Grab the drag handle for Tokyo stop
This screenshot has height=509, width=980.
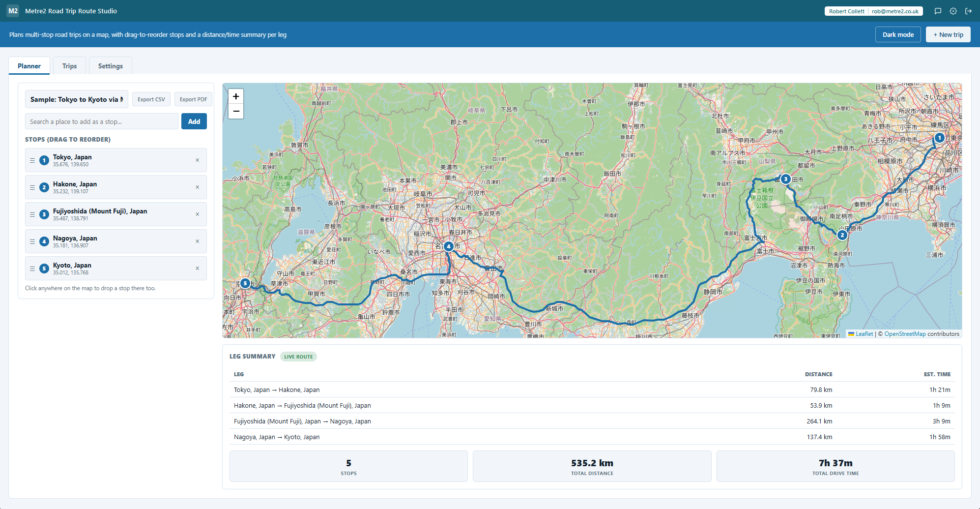tap(32, 160)
